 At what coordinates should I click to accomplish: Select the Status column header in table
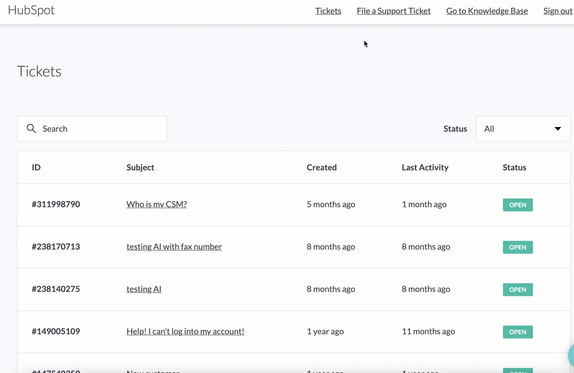click(514, 167)
